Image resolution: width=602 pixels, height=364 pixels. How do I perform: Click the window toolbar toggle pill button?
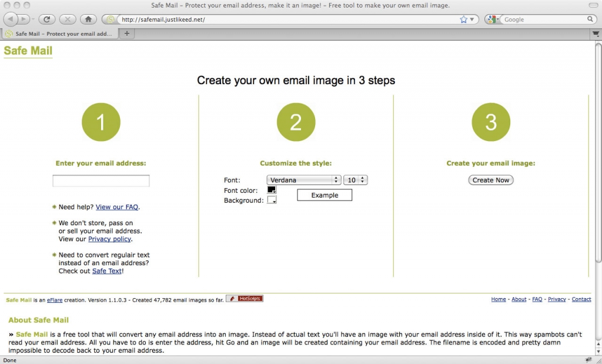pos(593,5)
